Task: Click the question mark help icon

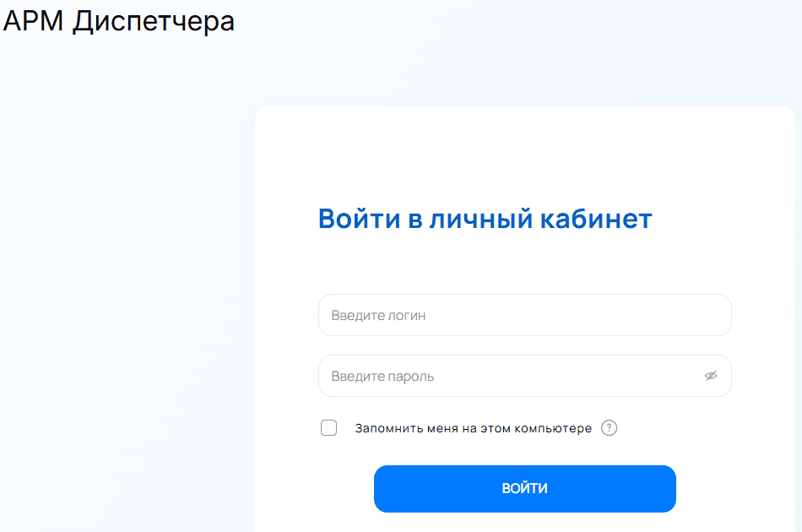Action: (610, 428)
